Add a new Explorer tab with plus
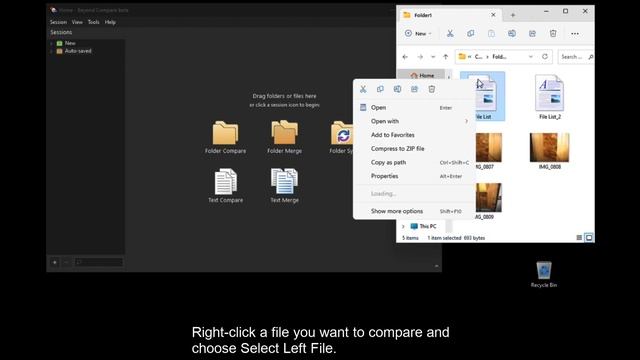Image resolution: width=640 pixels, height=360 pixels. tap(513, 15)
